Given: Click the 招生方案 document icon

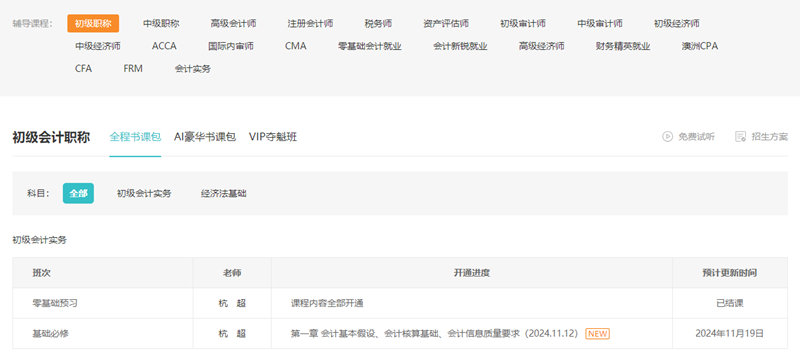Looking at the screenshot, I should pos(740,136).
